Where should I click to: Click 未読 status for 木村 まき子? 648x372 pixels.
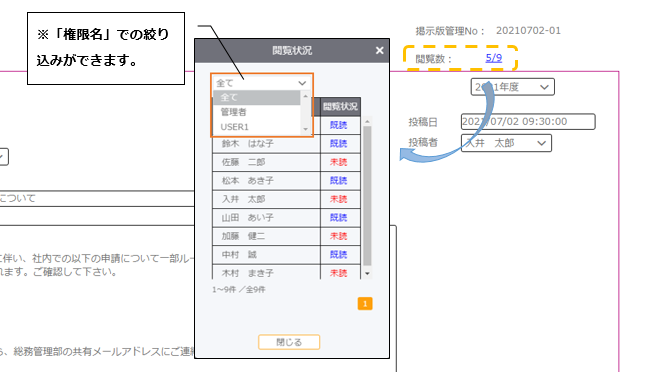click(x=338, y=273)
